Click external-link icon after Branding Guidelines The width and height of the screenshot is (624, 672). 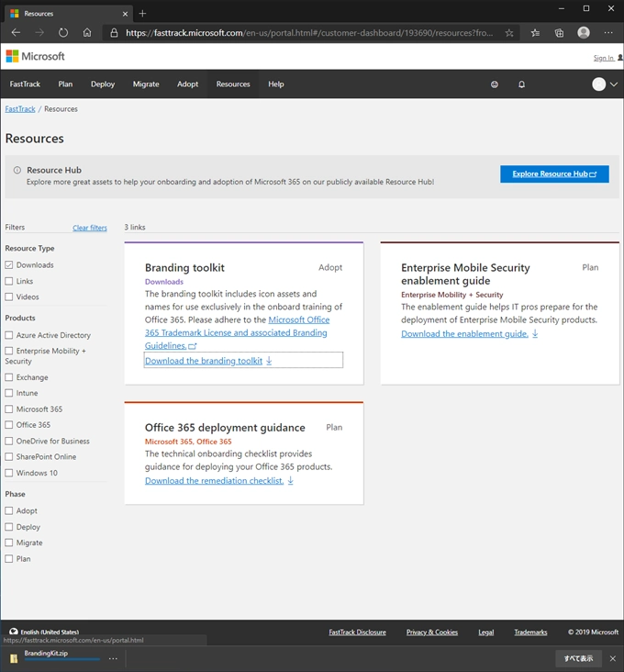(193, 346)
